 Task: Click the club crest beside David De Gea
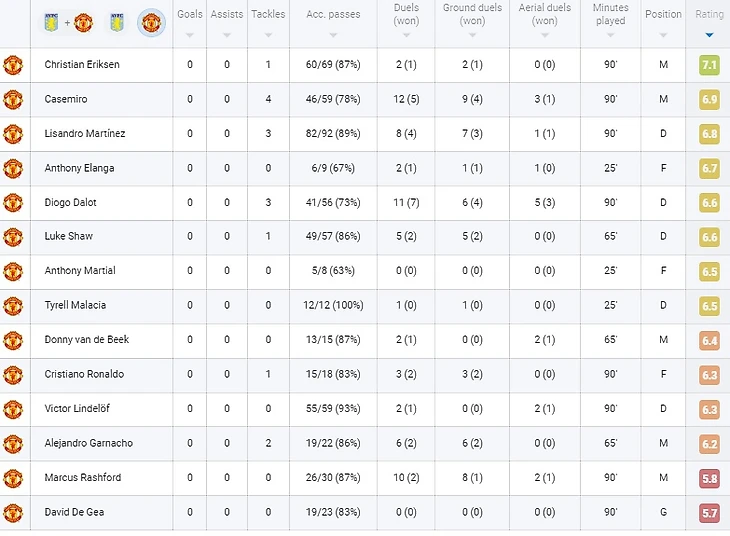pos(13,512)
